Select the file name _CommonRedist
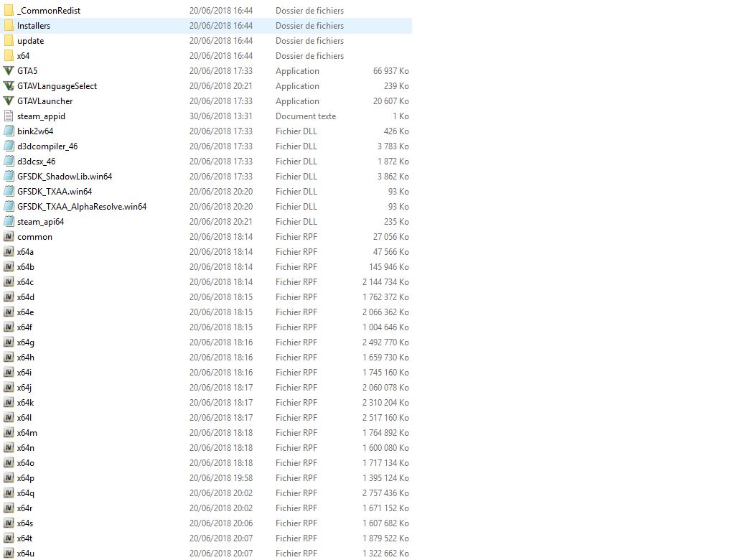 48,10
